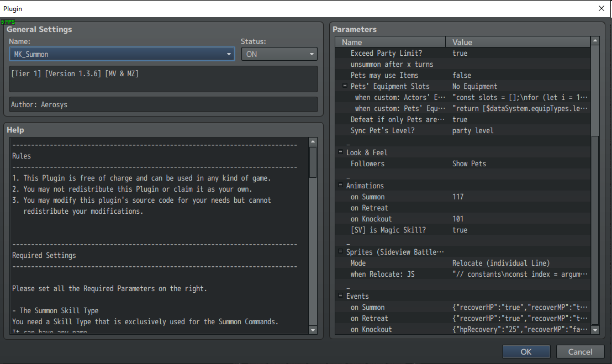
Task: Select the Mode parameter row
Action: pyautogui.click(x=462, y=263)
